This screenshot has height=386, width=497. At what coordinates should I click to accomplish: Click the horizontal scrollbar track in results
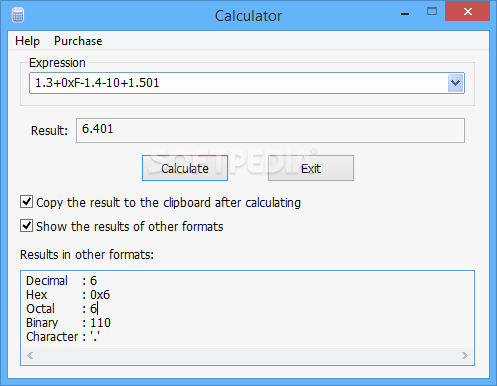pyautogui.click(x=247, y=355)
